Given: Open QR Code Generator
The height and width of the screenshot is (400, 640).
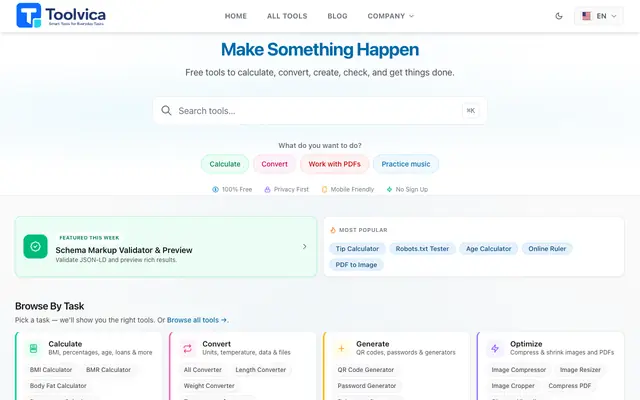Looking at the screenshot, I should click(x=366, y=370).
